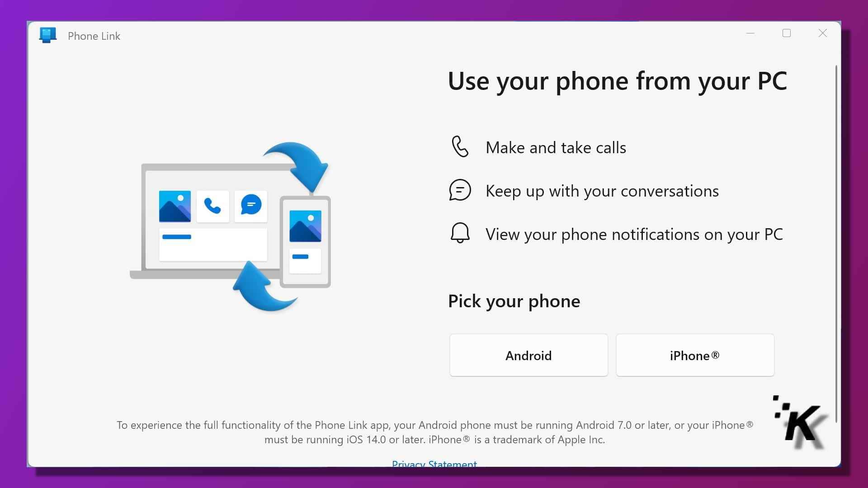Restore down the Phone Link window
Image resolution: width=868 pixels, height=488 pixels.
tap(787, 33)
